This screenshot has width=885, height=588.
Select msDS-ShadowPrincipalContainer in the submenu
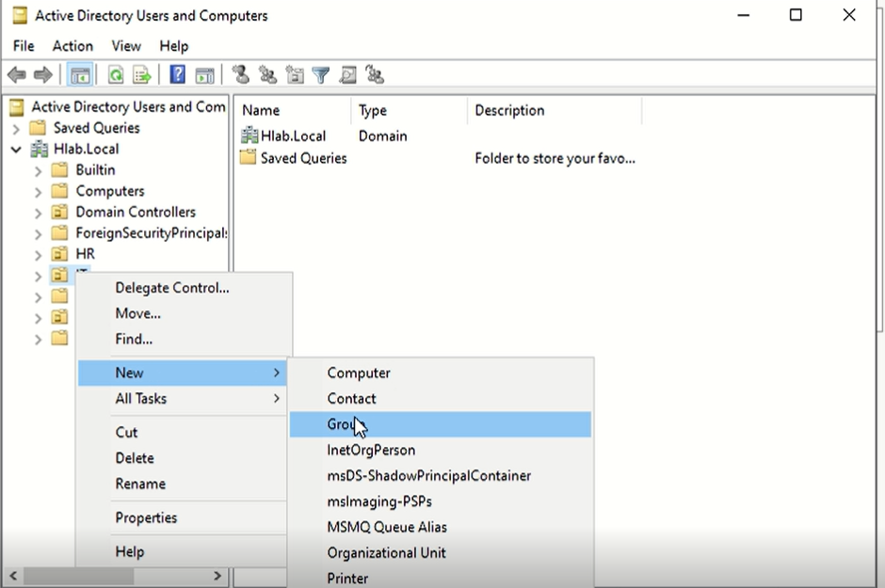tap(441, 476)
